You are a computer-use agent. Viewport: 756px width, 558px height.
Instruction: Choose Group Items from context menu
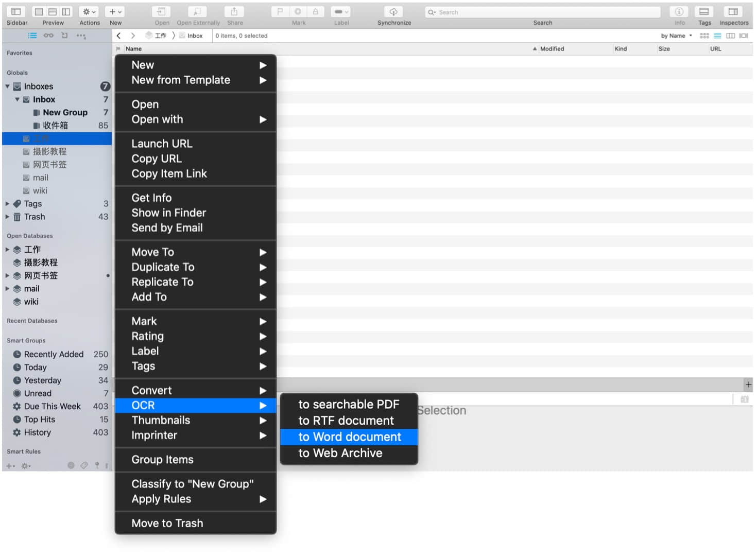[195, 460]
